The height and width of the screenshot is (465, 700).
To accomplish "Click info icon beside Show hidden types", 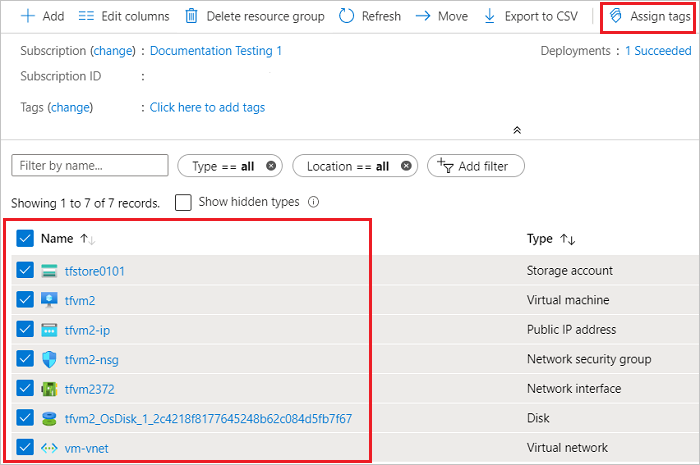I will pyautogui.click(x=314, y=202).
